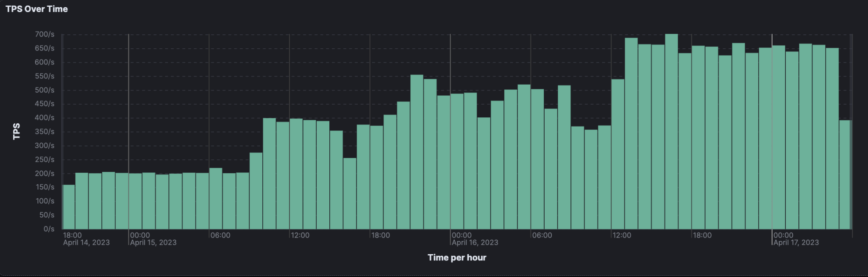868x277 pixels.
Task: Select the tallest bar reaching 700/s
Action: [671, 131]
